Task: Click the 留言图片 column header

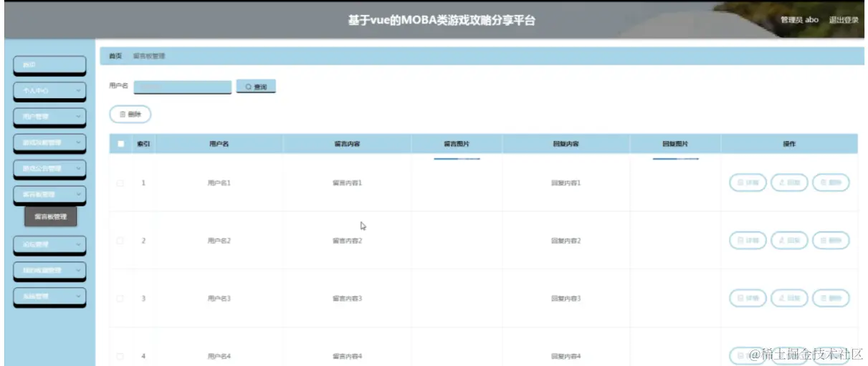Action: pyautogui.click(x=457, y=144)
